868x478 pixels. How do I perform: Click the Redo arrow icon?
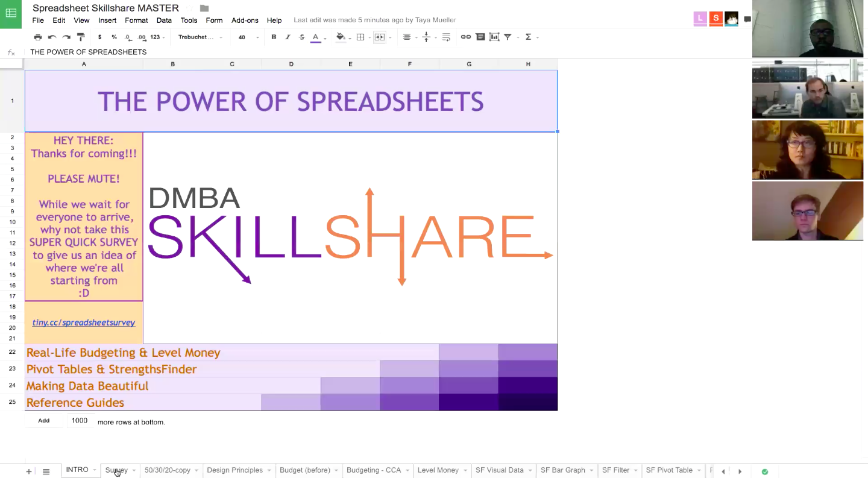click(66, 37)
